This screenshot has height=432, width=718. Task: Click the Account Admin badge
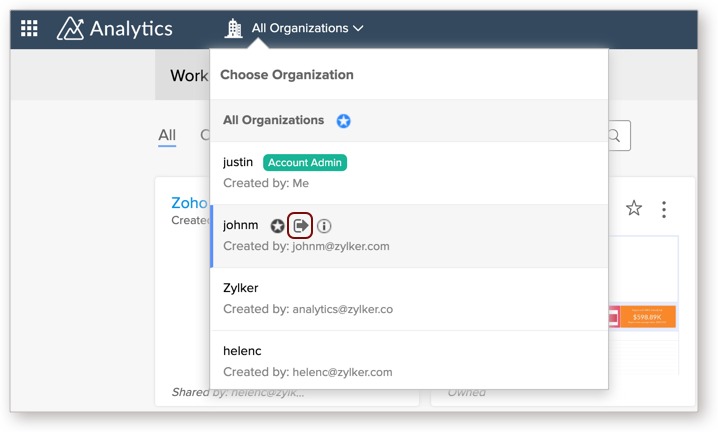(x=305, y=163)
